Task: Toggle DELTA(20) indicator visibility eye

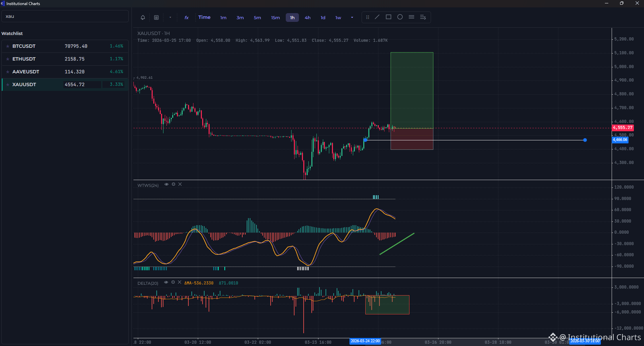Action: [x=166, y=282]
